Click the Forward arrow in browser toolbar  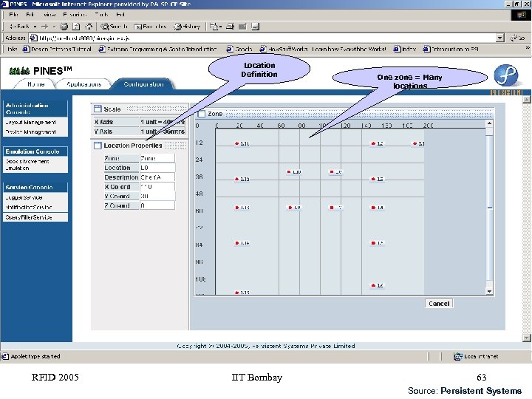pos(44,27)
